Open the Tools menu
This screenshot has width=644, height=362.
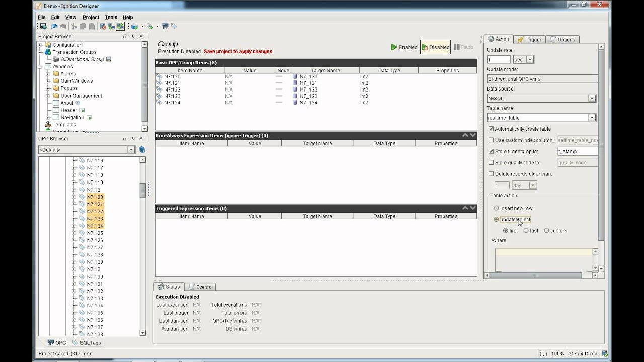[111, 17]
